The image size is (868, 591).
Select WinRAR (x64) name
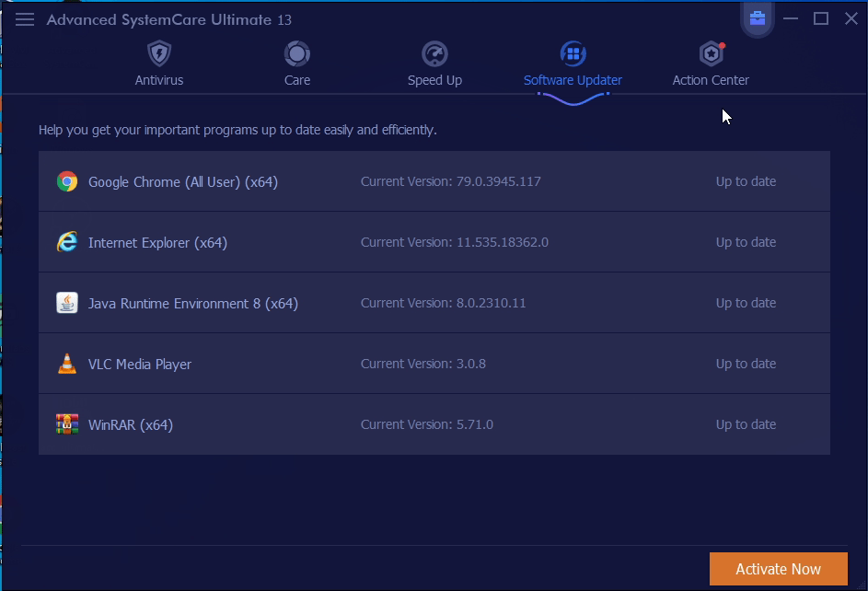click(131, 425)
